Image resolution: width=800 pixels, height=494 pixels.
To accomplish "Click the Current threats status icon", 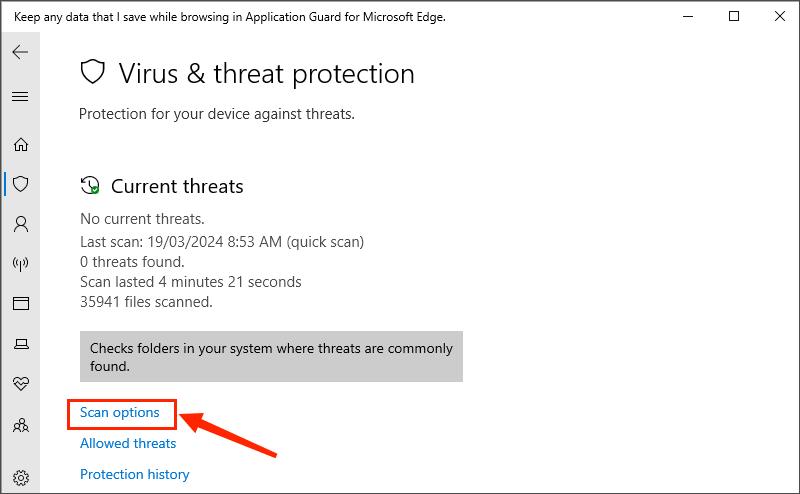I will [x=90, y=186].
